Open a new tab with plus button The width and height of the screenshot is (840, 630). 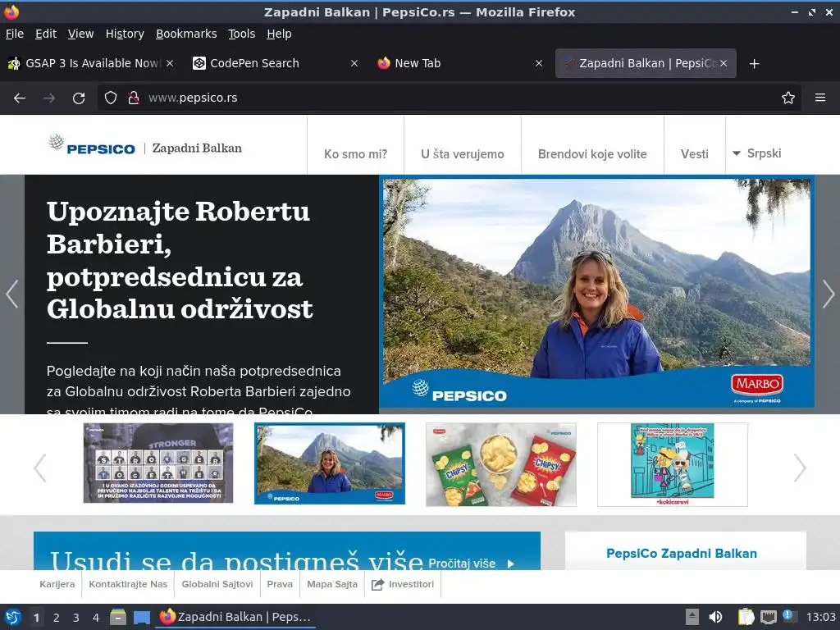click(755, 64)
